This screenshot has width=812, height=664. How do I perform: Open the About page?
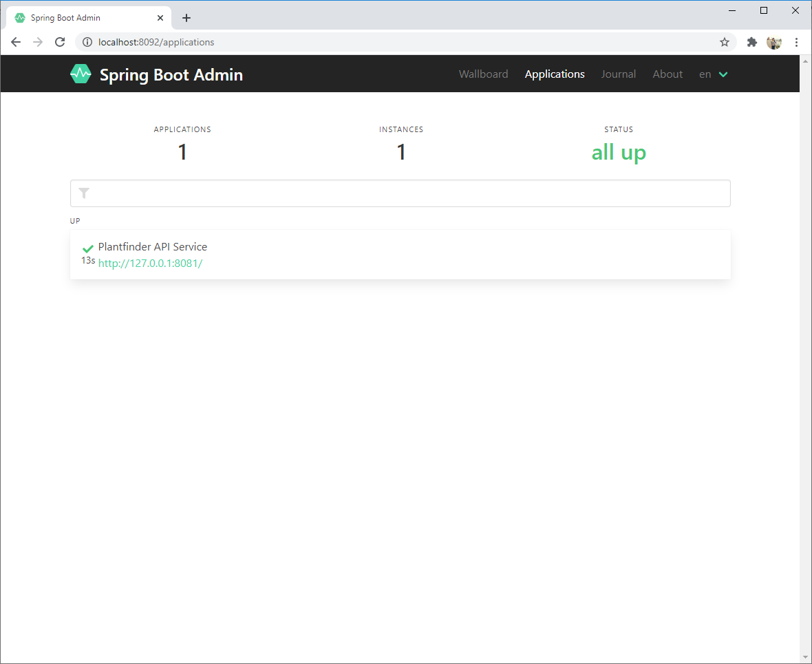tap(667, 74)
